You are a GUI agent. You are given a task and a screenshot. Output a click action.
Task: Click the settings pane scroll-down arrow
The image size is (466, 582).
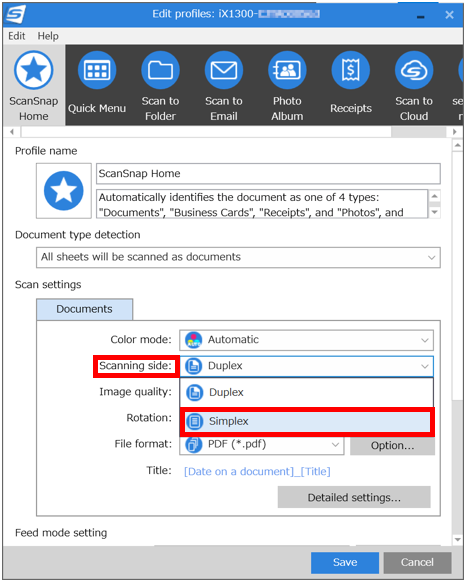coord(457,539)
